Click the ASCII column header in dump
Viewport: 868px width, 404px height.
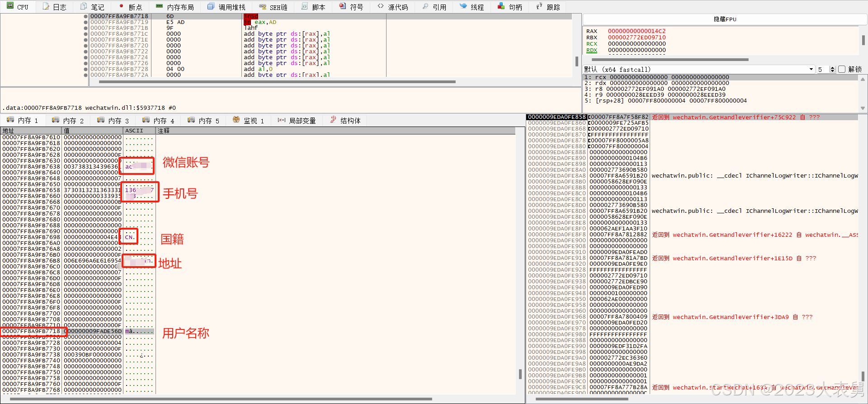140,131
